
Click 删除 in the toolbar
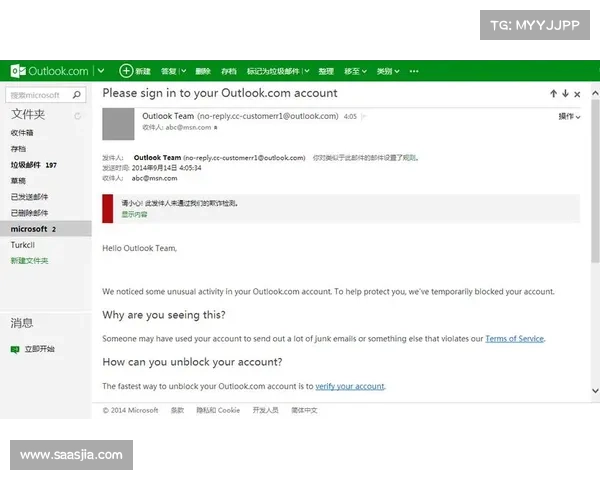click(x=203, y=71)
